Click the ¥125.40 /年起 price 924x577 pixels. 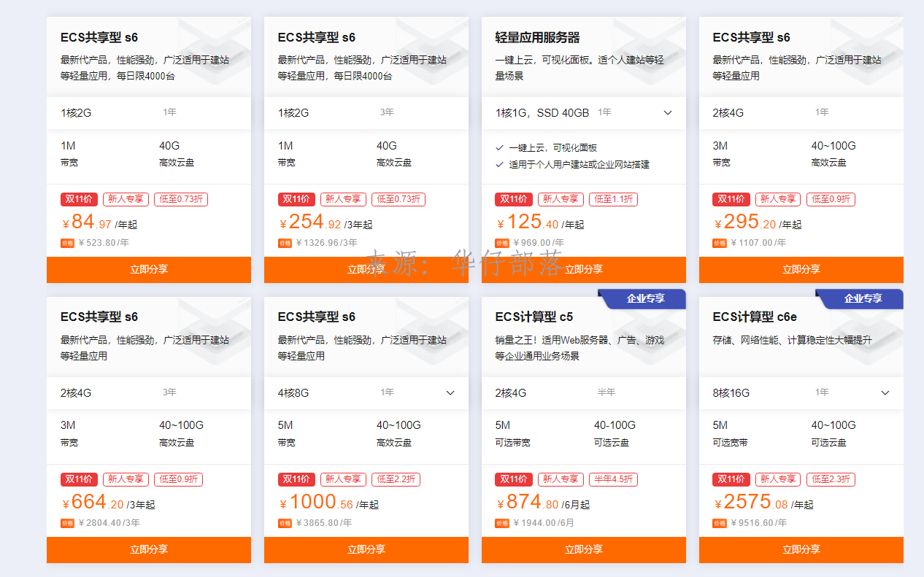(541, 222)
